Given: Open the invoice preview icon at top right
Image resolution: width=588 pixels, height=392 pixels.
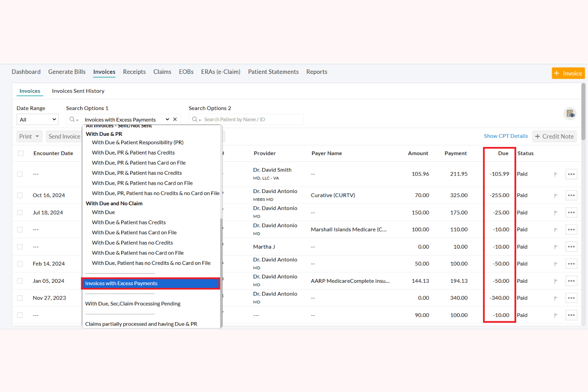Looking at the screenshot, I should point(571,114).
